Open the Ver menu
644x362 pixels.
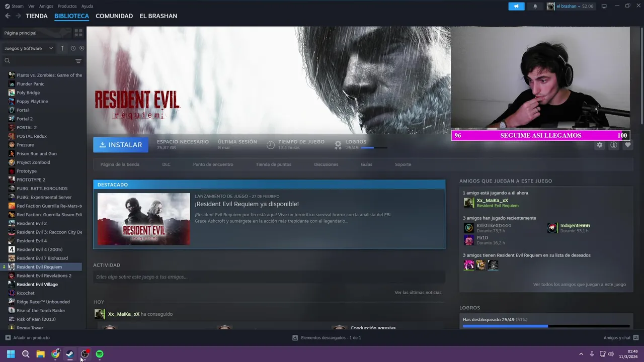tap(31, 6)
